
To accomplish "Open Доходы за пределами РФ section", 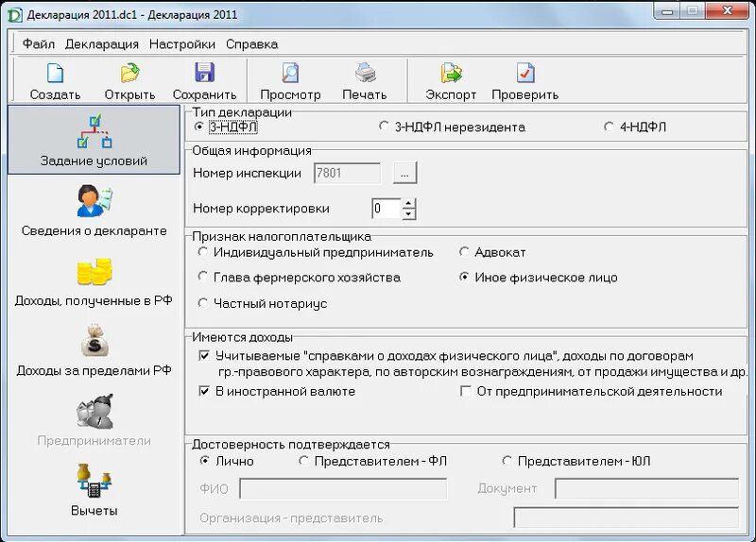I will point(94,350).
